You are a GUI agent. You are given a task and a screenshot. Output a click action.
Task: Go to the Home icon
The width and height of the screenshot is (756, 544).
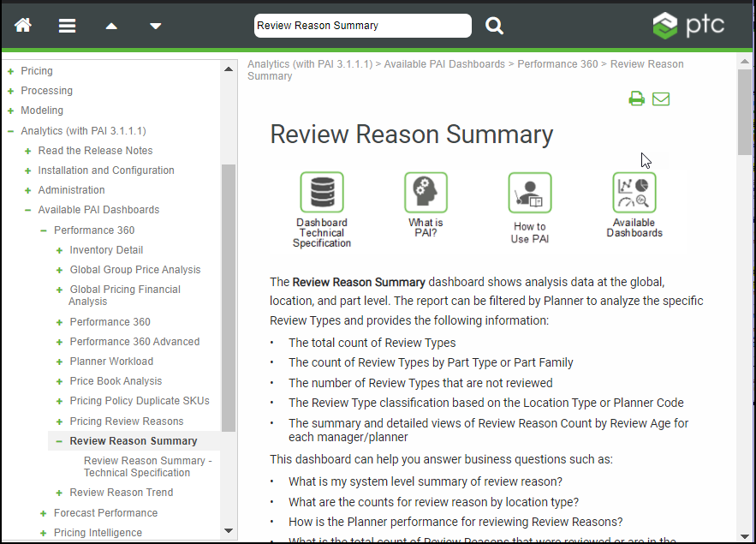[22, 25]
